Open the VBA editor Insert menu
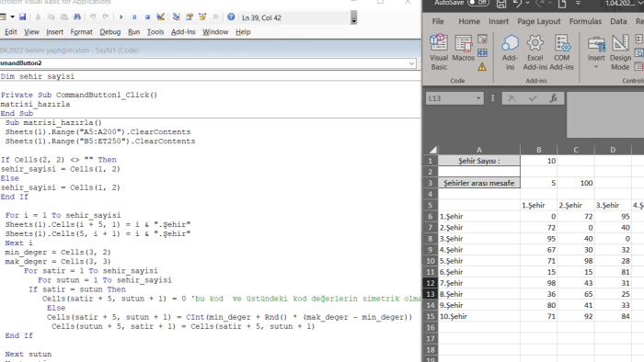644x362 pixels. 54,31
